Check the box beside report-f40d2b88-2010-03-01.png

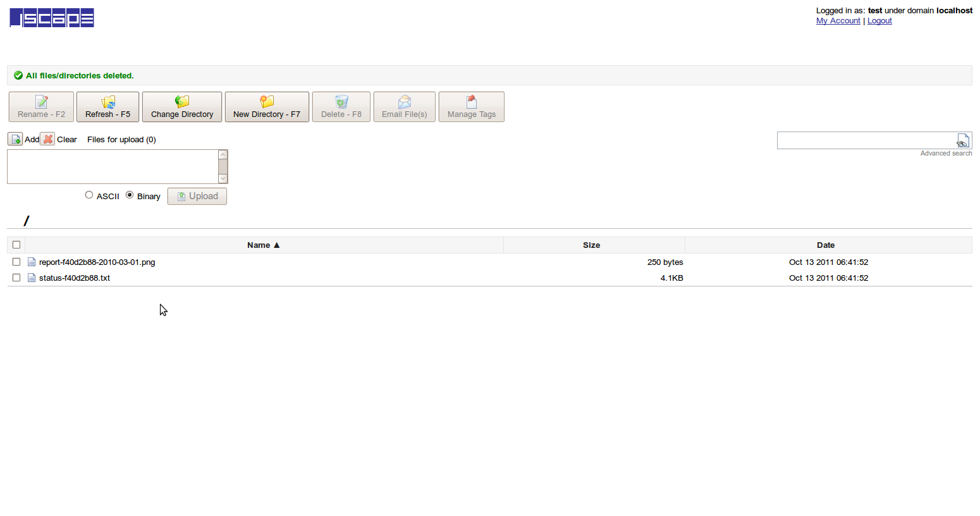coord(16,261)
